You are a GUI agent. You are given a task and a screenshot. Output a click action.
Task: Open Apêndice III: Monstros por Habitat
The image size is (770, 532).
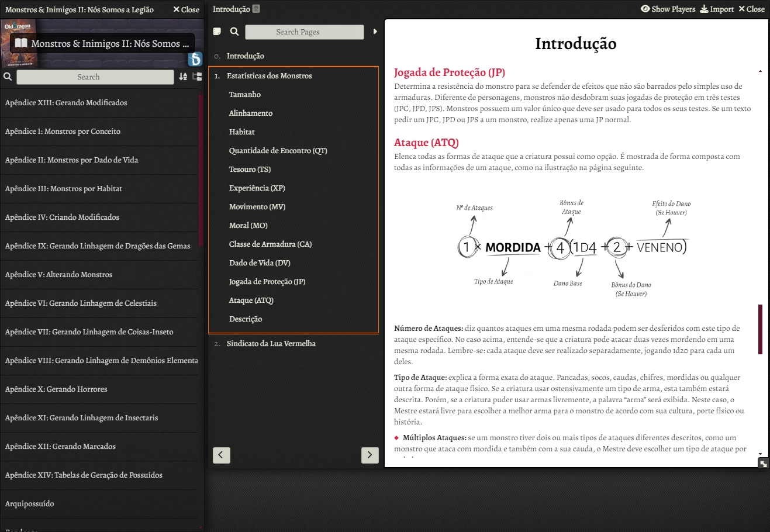coord(99,189)
